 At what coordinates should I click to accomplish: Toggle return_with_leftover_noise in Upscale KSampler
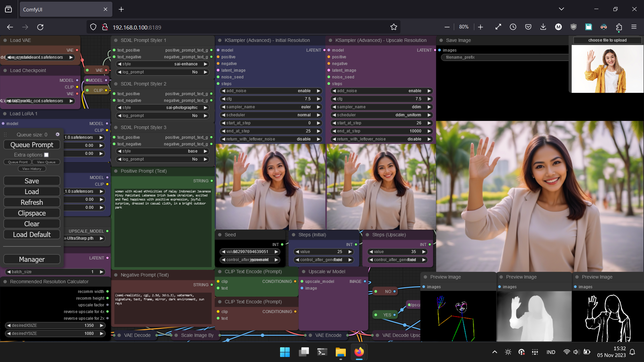pos(381,139)
